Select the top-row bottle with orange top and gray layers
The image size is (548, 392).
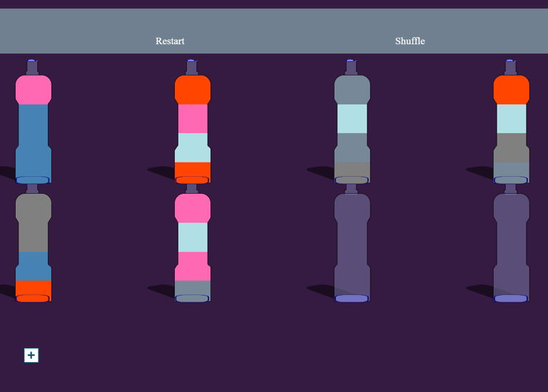pyautogui.click(x=512, y=121)
